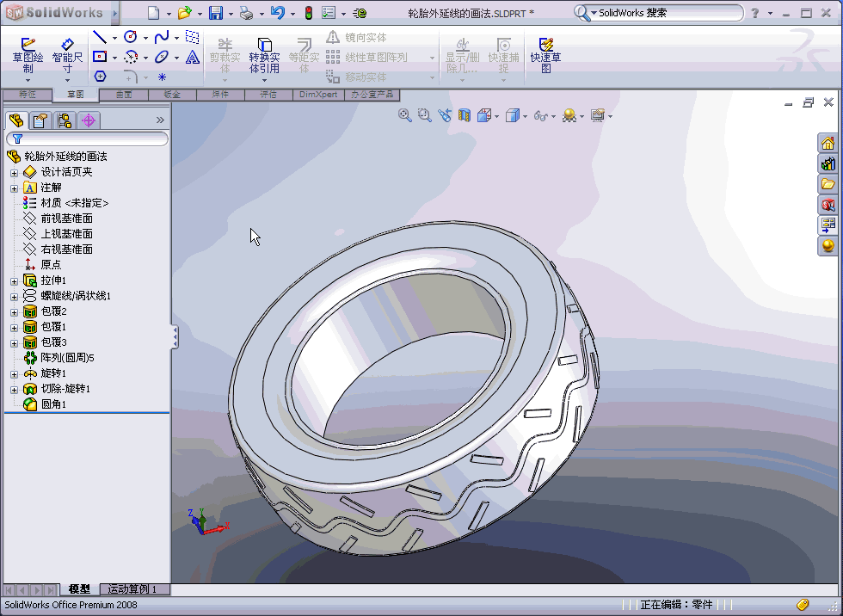Switch to the DimXpertManager tab
This screenshot has height=616, width=843.
[89, 120]
